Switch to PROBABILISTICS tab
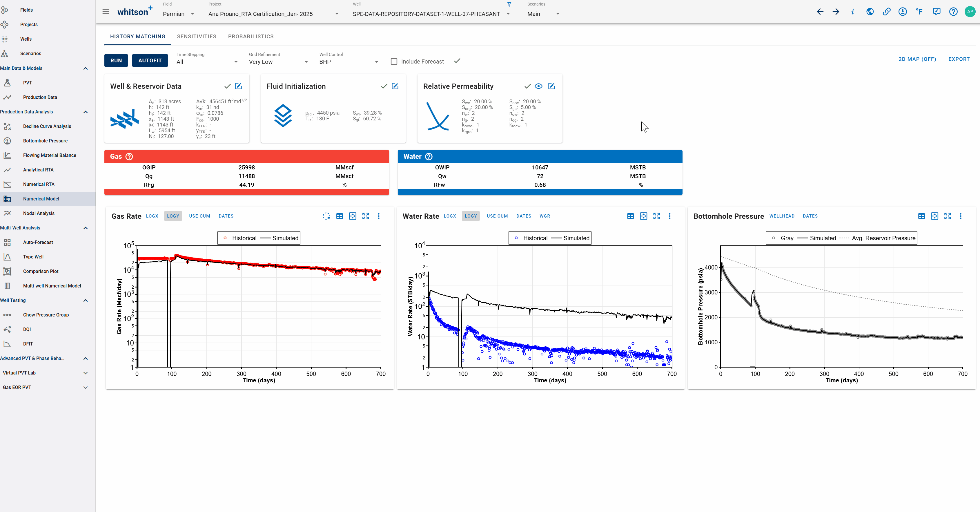The height and width of the screenshot is (512, 980). tap(251, 37)
